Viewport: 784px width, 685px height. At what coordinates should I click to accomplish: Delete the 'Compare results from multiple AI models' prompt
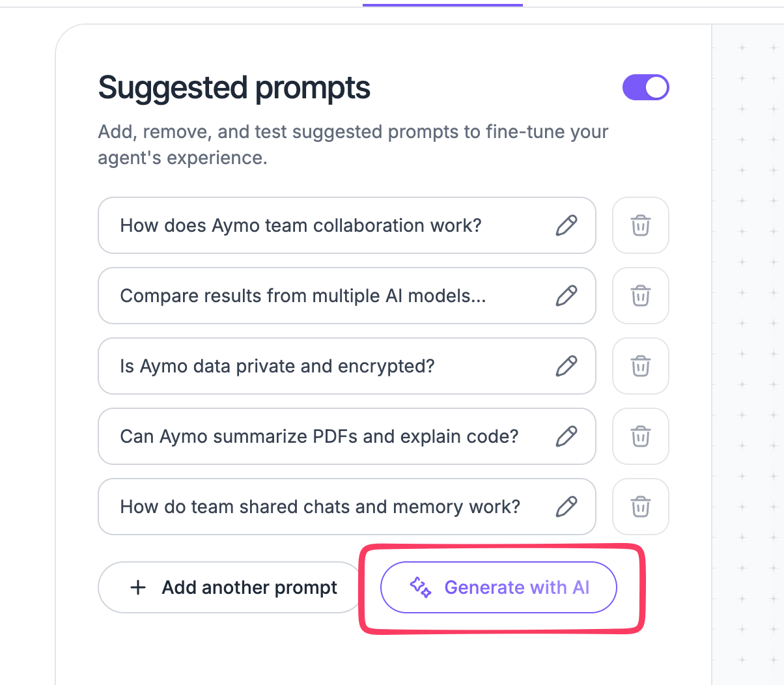coord(641,296)
